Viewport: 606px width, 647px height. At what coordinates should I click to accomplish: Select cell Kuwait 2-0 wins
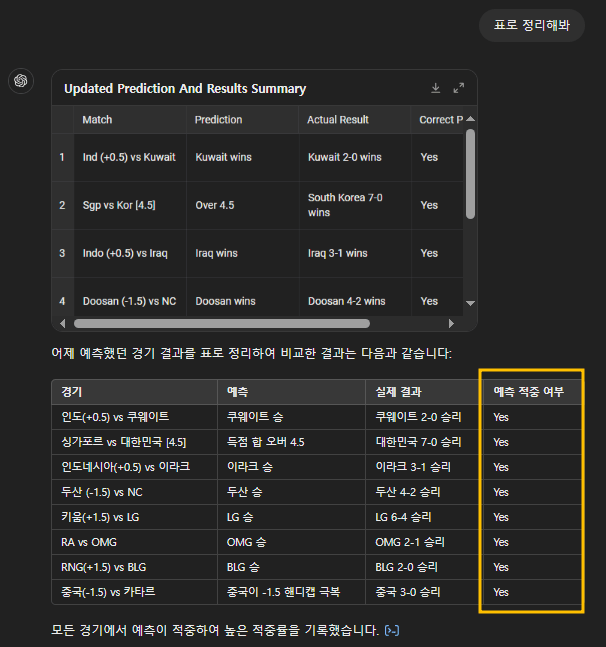click(355, 157)
